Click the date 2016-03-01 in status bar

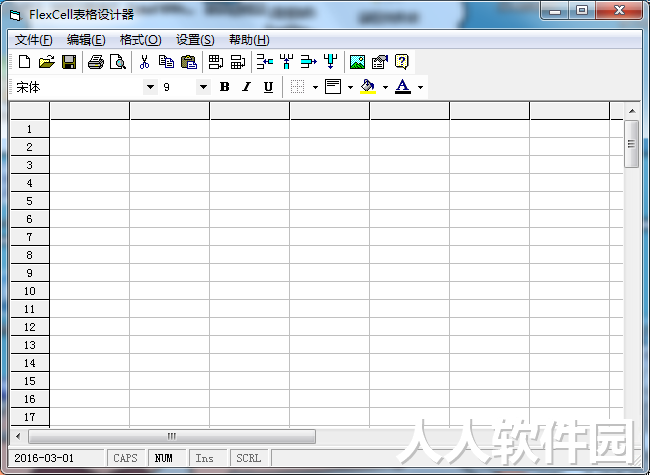(x=44, y=458)
